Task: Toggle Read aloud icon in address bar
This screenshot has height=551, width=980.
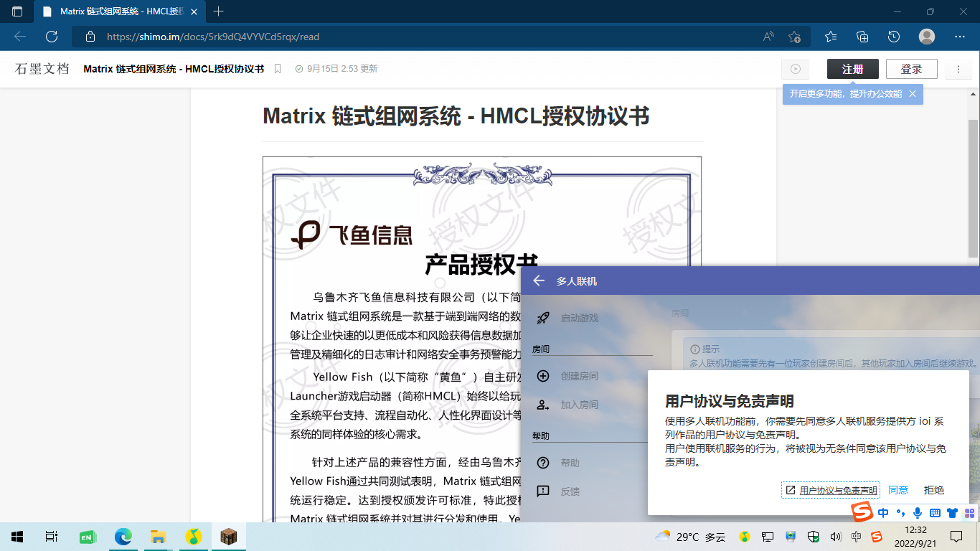Action: (768, 37)
